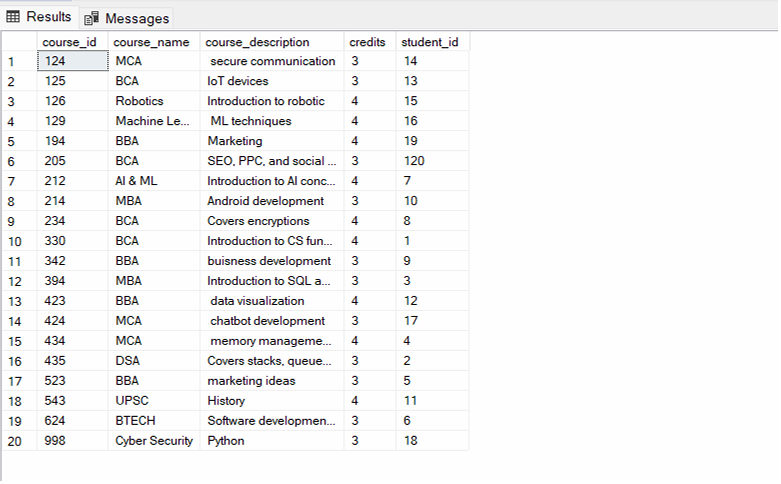Viewport: 781px width, 484px height.
Task: Click the course_id cell containing 998
Action: pyautogui.click(x=72, y=441)
